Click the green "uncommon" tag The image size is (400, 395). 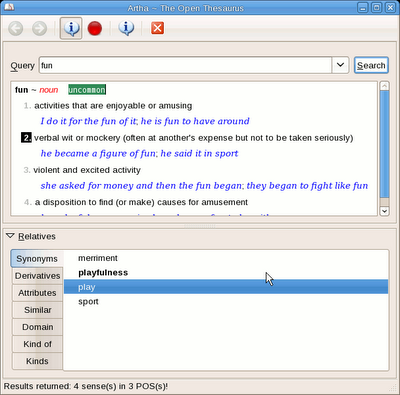[x=87, y=90]
